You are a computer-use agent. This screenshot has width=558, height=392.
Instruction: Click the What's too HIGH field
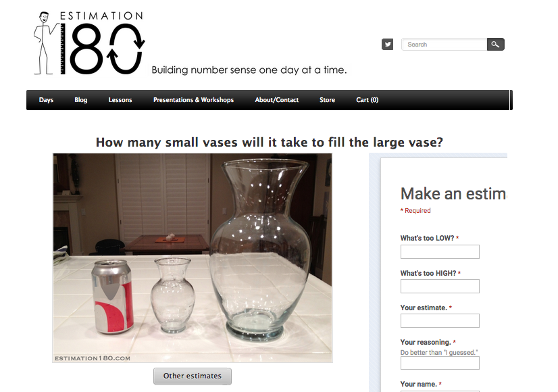(440, 287)
